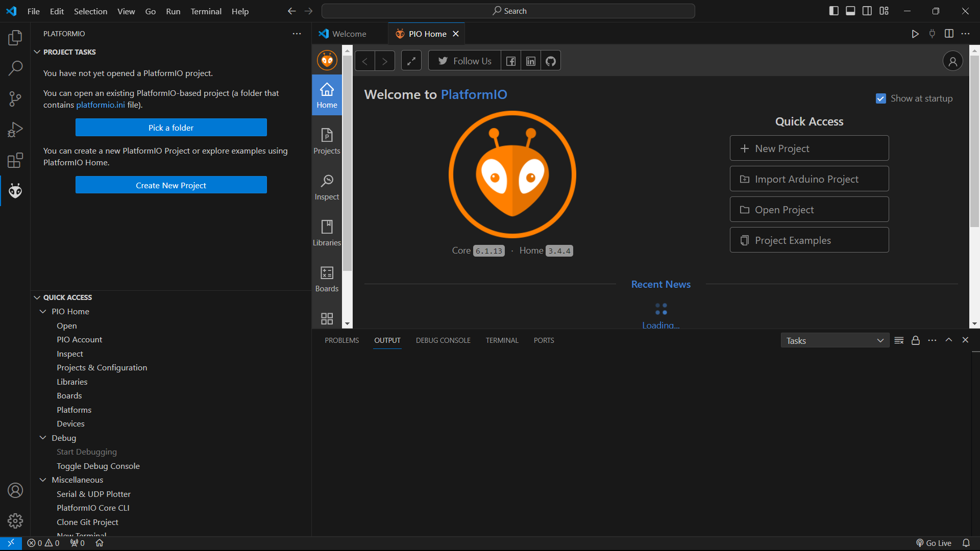Switch to the Welcome tab
The height and width of the screenshot is (551, 980).
[x=350, y=34]
